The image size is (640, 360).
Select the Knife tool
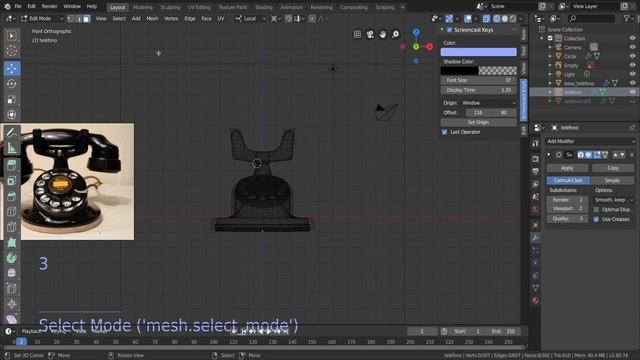tap(11, 227)
